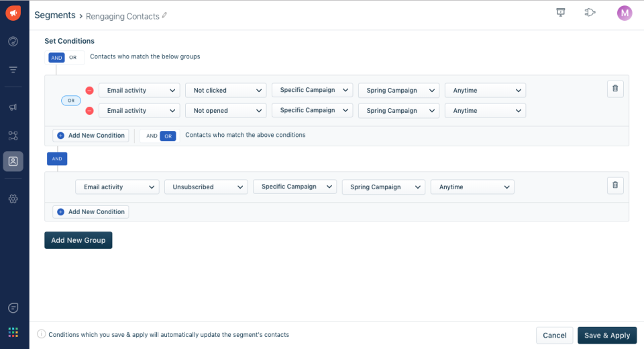Open the filter lines icon in the sidebar
The height and width of the screenshot is (349, 644).
[x=13, y=70]
